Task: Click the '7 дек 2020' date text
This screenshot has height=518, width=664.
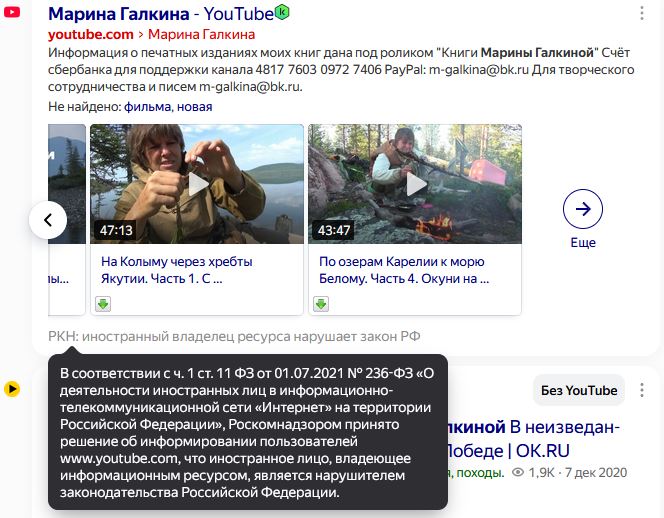Action: [x=596, y=473]
